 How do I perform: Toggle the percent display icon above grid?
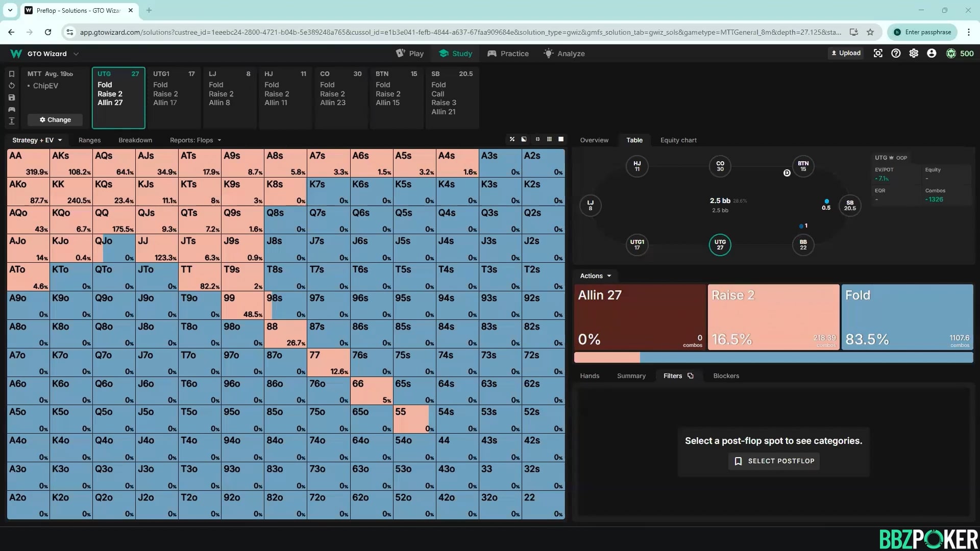point(512,139)
